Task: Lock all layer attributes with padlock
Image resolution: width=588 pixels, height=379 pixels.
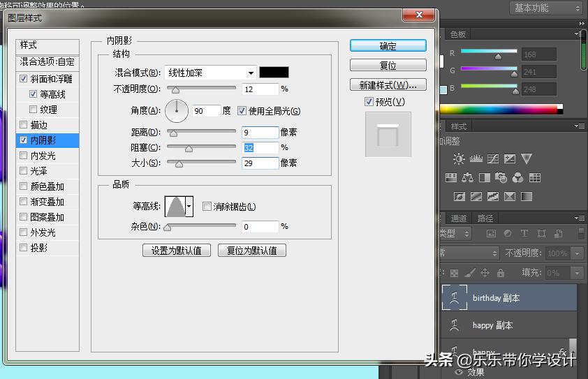Action: (501, 273)
